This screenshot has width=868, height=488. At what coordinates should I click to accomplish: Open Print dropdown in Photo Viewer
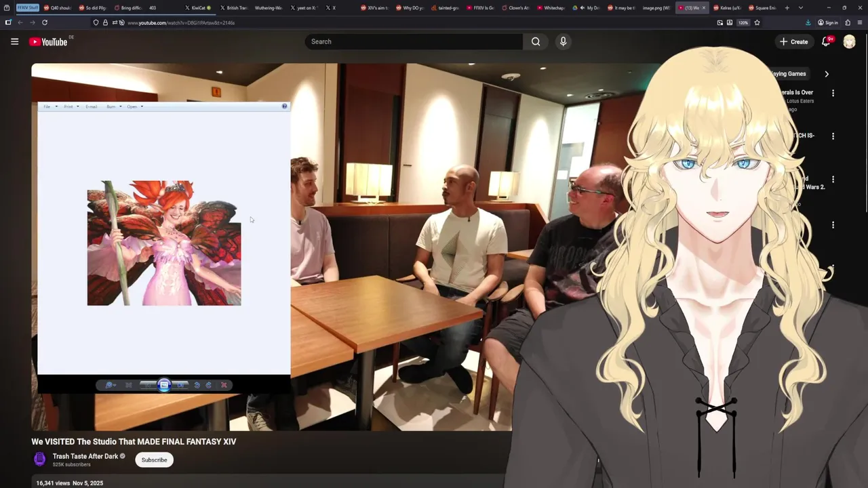tap(71, 106)
